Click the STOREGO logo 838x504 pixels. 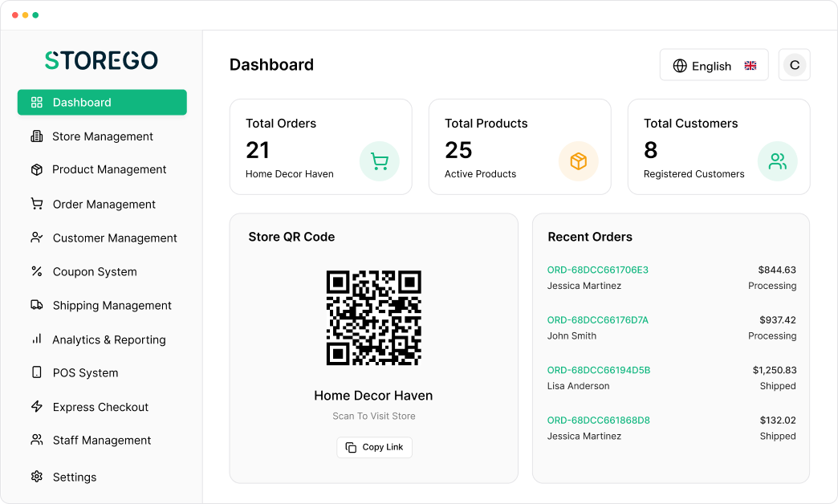coord(102,60)
